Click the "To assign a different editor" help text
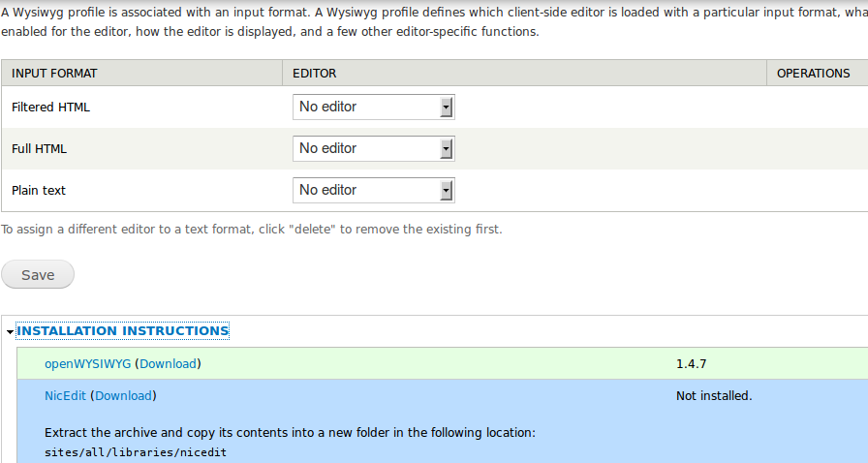 pos(251,230)
